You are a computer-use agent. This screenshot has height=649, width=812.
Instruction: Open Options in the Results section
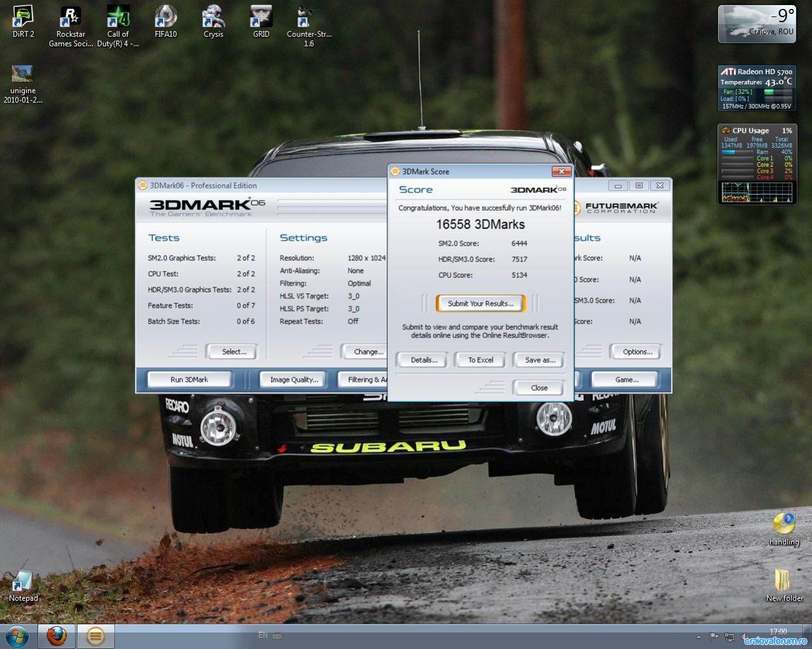coord(637,351)
